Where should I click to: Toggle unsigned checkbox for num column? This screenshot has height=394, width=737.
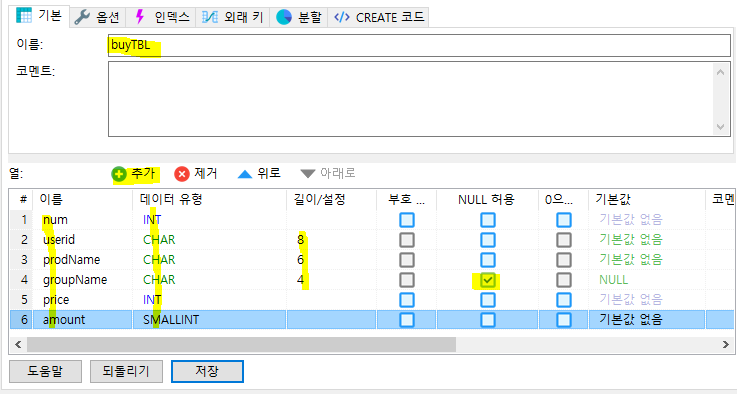click(x=407, y=220)
